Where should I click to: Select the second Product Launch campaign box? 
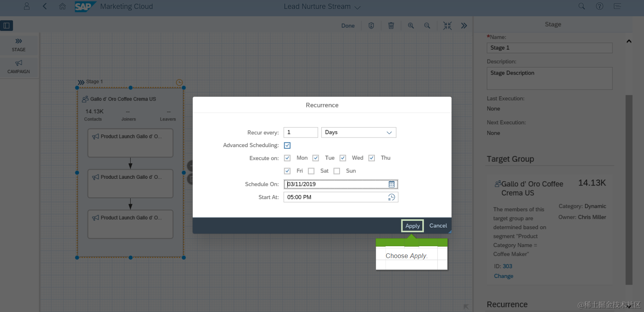pos(130,184)
